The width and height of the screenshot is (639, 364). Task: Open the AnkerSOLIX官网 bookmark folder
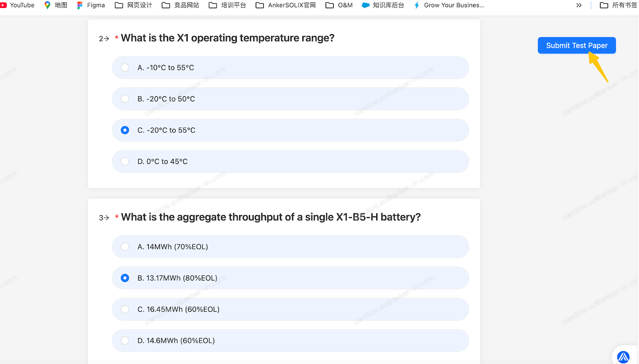[286, 5]
